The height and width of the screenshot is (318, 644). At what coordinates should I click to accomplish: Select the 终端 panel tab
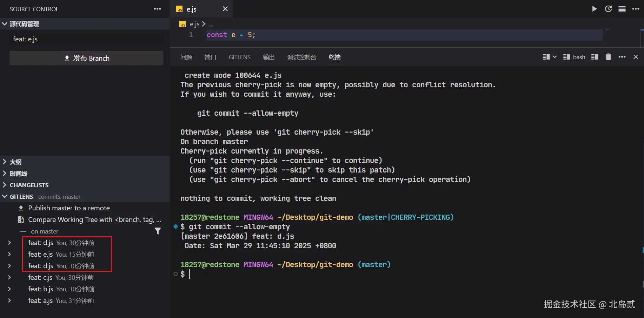click(334, 57)
